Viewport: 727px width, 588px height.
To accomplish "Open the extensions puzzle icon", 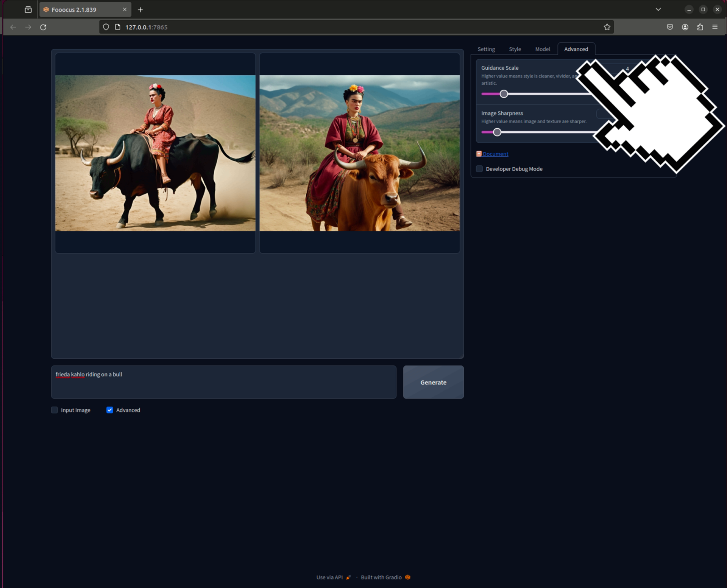I will (x=700, y=27).
